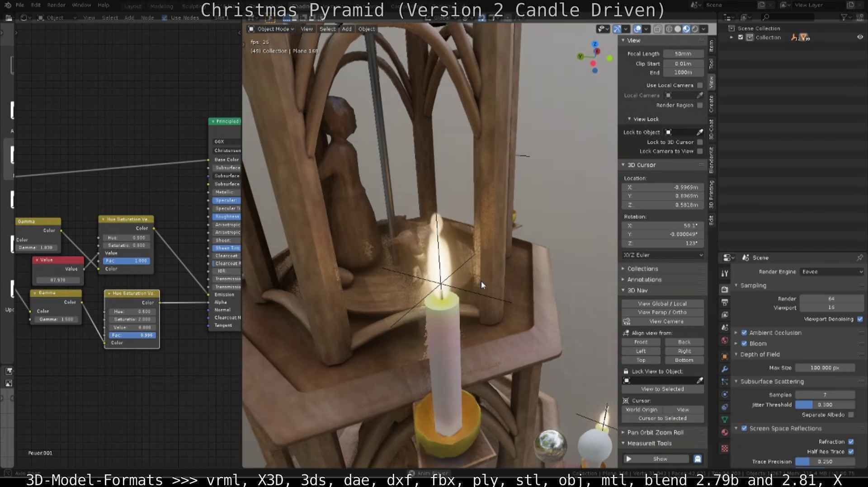
Task: Enable Use Local Camera checkbox
Action: (700, 85)
